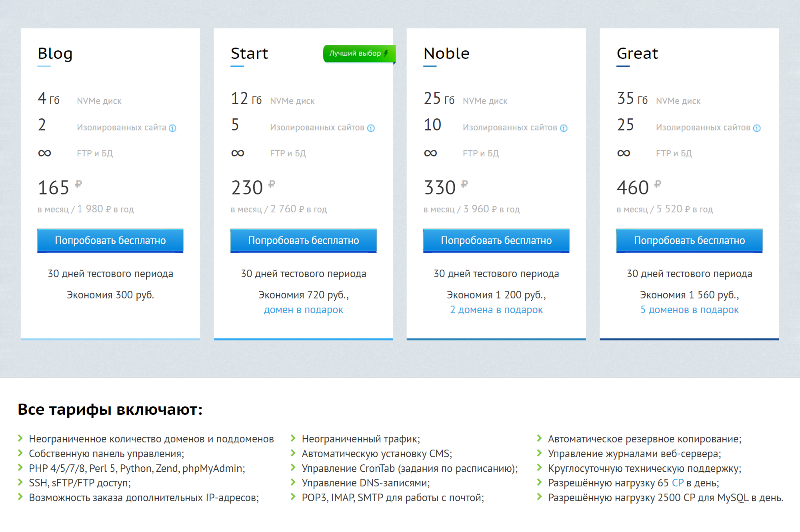Screen dimensions: 800x532
Task: Click the 'CP' link in load limit
Action: pyautogui.click(x=678, y=483)
